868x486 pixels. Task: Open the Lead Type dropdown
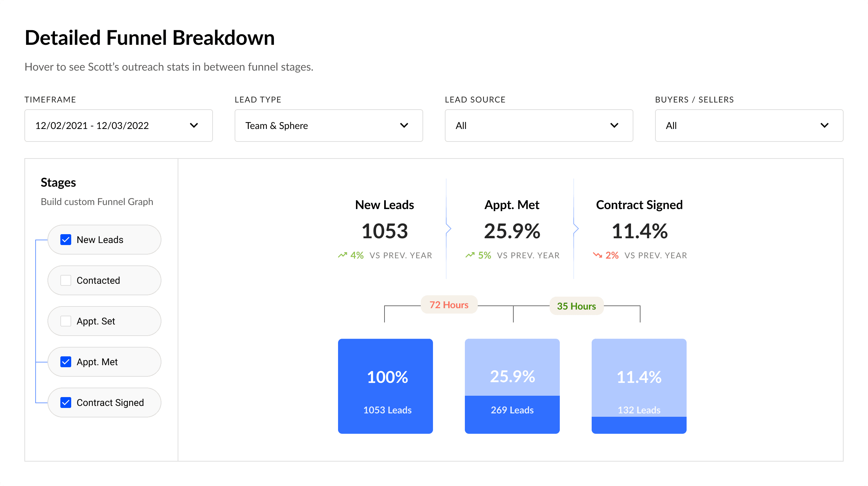329,126
